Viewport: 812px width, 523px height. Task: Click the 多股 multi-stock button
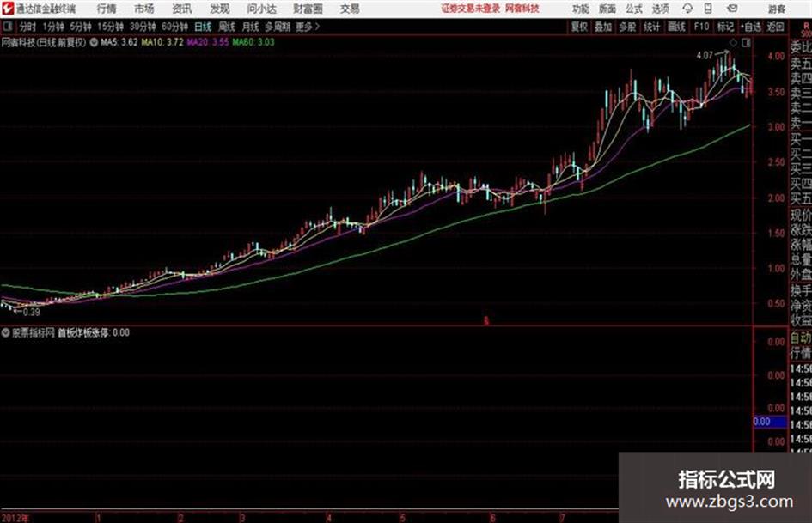[x=627, y=27]
